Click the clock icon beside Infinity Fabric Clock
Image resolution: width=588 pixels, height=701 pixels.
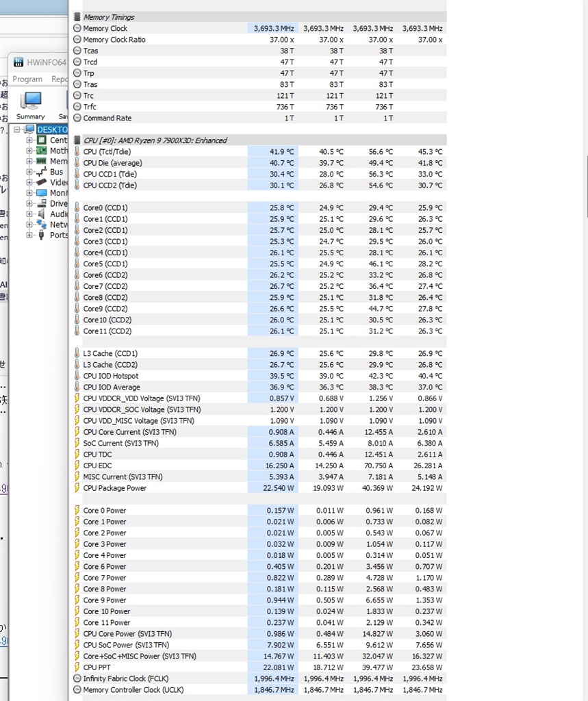pos(77,678)
